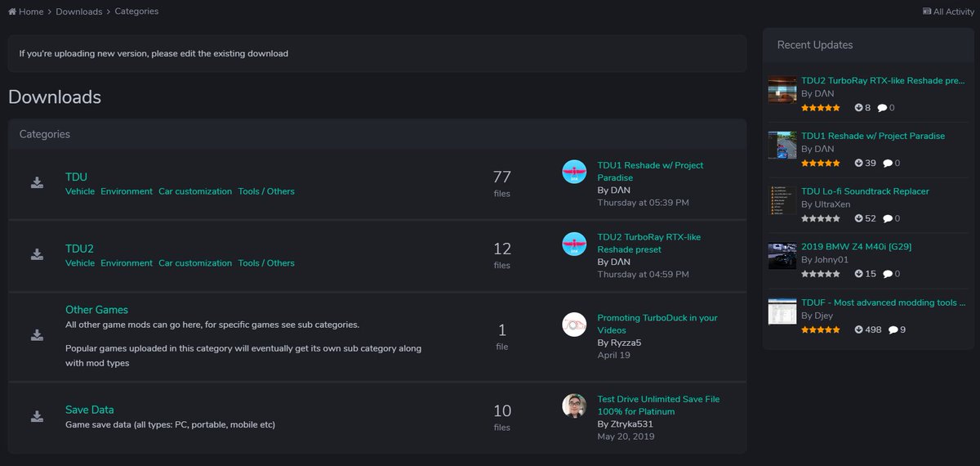
Task: Click the 'By Djey' author text
Action: click(817, 316)
